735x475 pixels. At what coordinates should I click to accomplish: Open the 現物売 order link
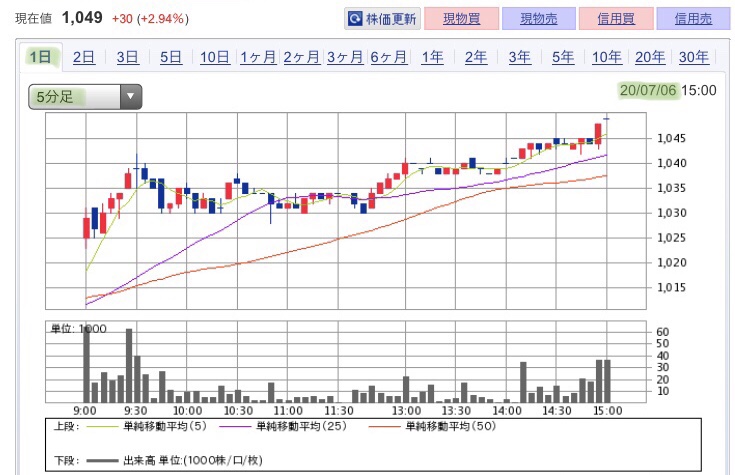point(539,19)
